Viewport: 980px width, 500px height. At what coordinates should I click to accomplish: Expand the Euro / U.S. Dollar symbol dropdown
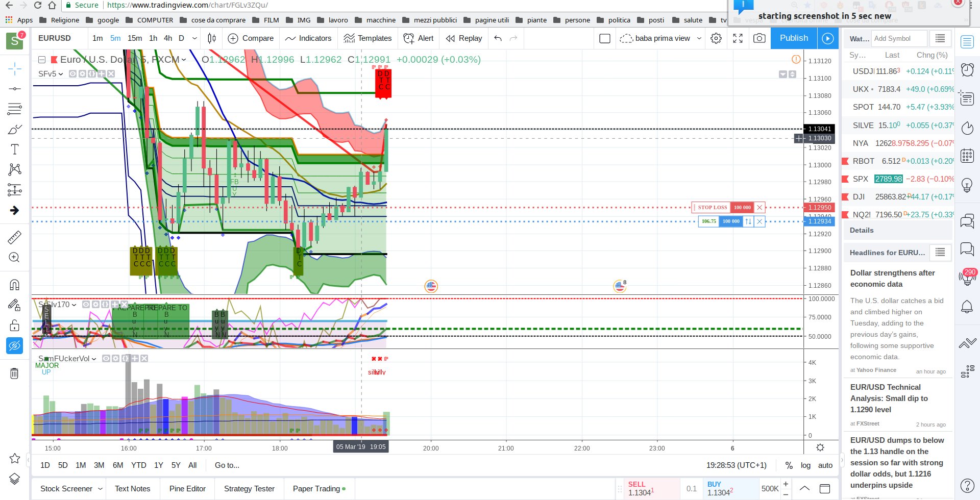(184, 60)
